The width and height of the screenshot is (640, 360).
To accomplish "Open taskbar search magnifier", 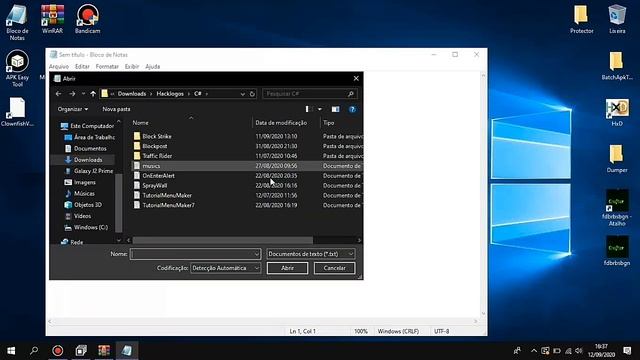I will pos(34,351).
